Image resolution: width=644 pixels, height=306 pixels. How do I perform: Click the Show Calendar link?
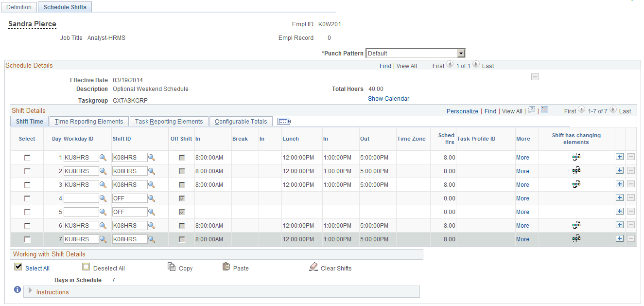388,98
